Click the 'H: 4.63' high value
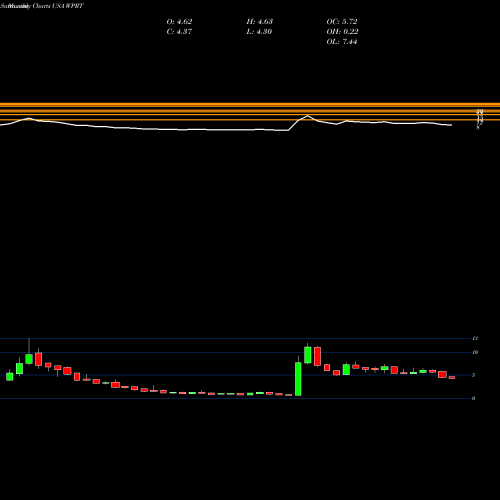Screen dimensions: 500x500 tap(260, 22)
